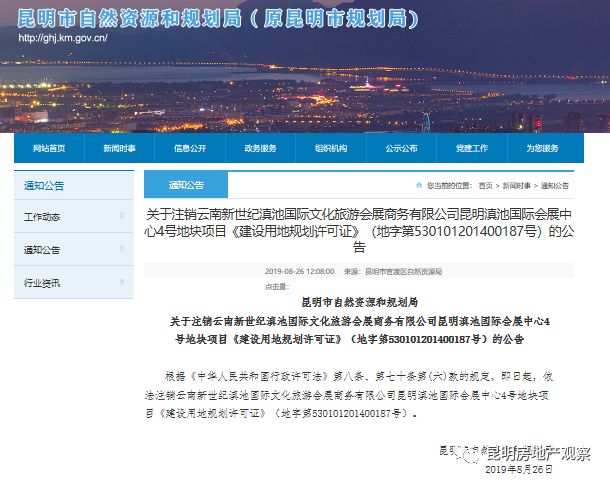
Task: Click the source text 昆明市官渡区自然资源局
Action: click(x=403, y=271)
